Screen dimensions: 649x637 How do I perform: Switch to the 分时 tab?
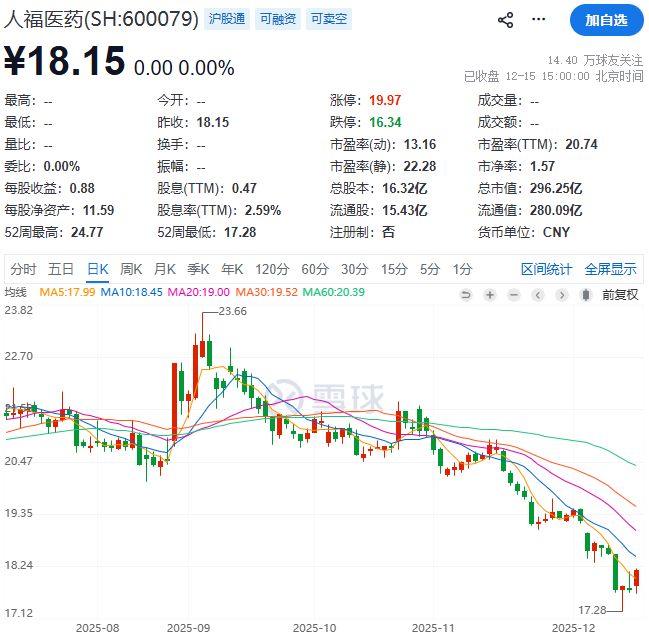tap(23, 269)
